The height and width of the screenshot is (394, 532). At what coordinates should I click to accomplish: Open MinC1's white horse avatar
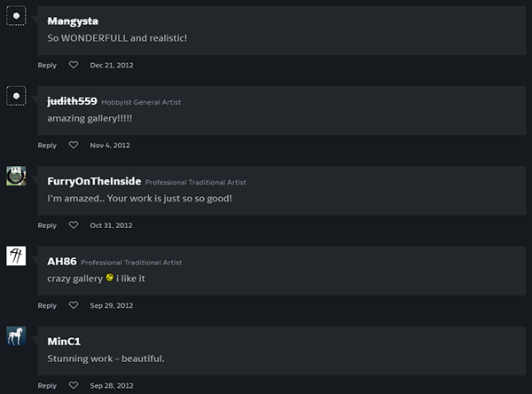click(x=16, y=336)
